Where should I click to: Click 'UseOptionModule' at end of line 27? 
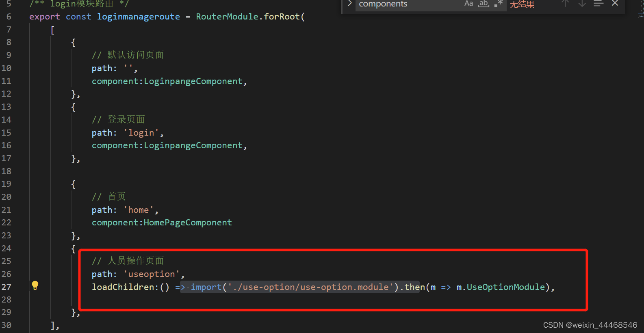(506, 287)
